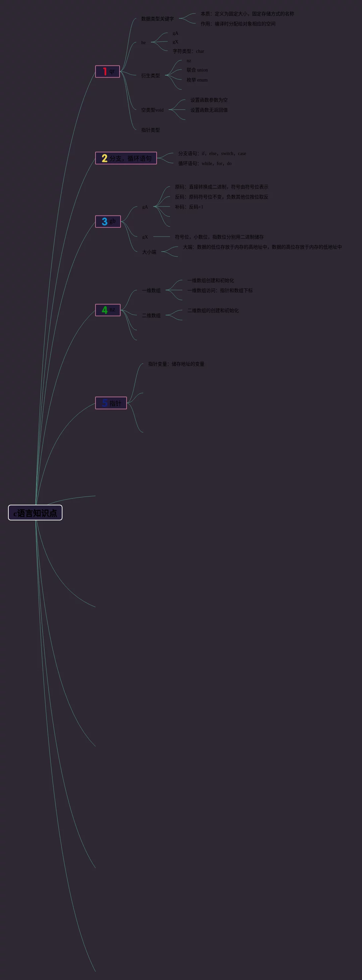
Task: Select the 联合 union leaf node
Action: click(197, 70)
